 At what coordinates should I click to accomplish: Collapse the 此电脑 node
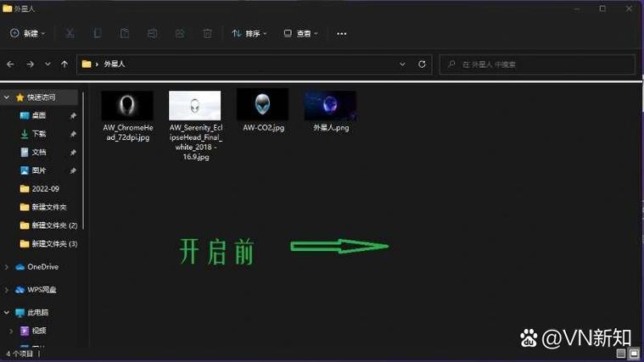pyautogui.click(x=7, y=313)
